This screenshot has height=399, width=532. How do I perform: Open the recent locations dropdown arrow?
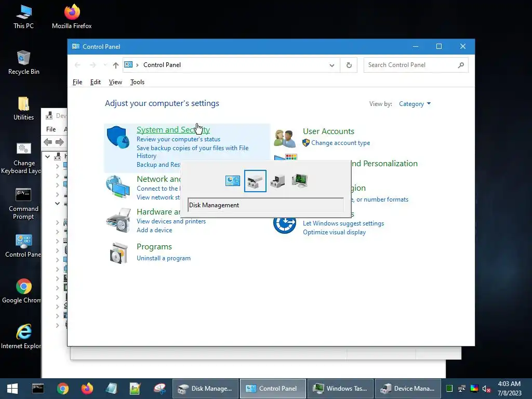pos(105,65)
